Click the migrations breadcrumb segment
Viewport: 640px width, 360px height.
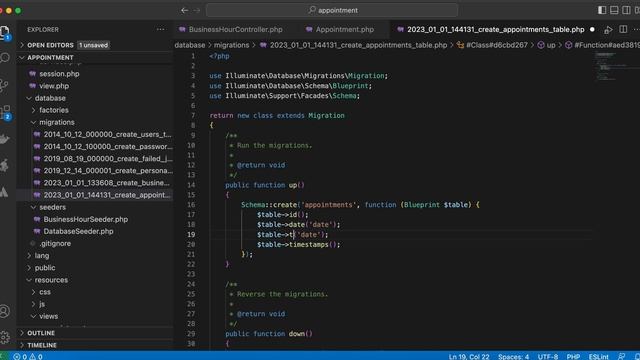tap(231, 45)
